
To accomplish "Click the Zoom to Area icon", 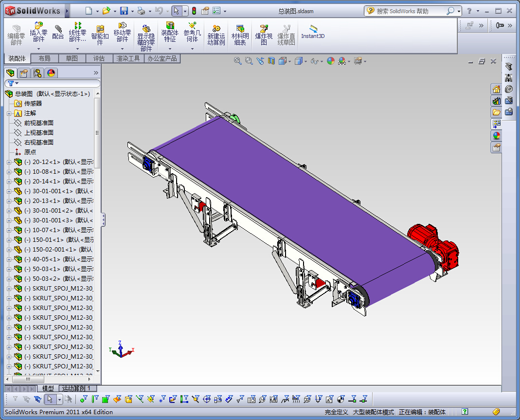I will click(249, 61).
